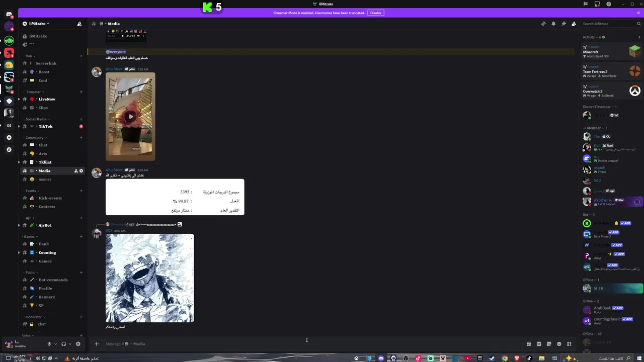Open microphone input options arrow

(55, 344)
